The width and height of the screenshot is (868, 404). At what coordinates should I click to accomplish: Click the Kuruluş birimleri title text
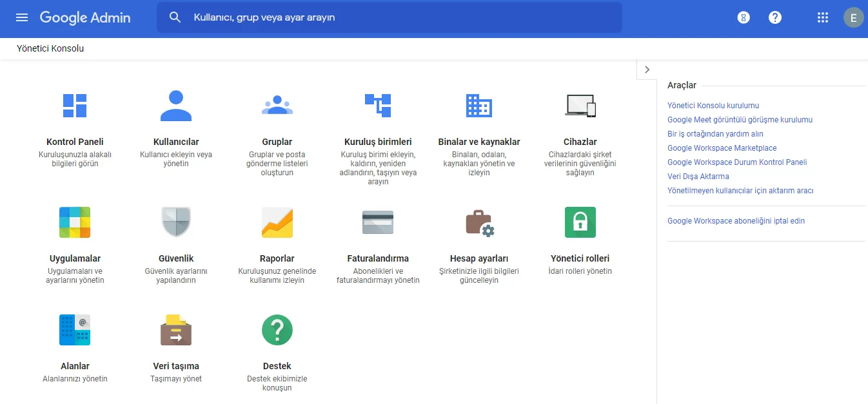point(378,142)
